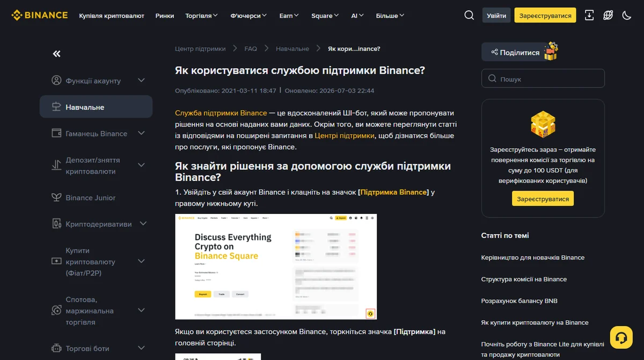The image size is (644, 360).
Task: Click the gift box beside Поділитися
Action: coord(551,51)
